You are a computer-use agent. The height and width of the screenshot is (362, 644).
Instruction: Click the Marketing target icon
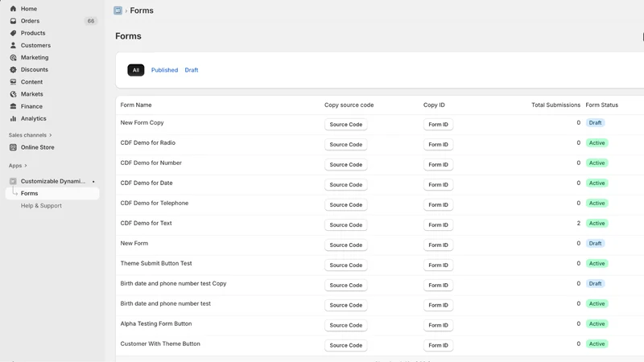(13, 57)
